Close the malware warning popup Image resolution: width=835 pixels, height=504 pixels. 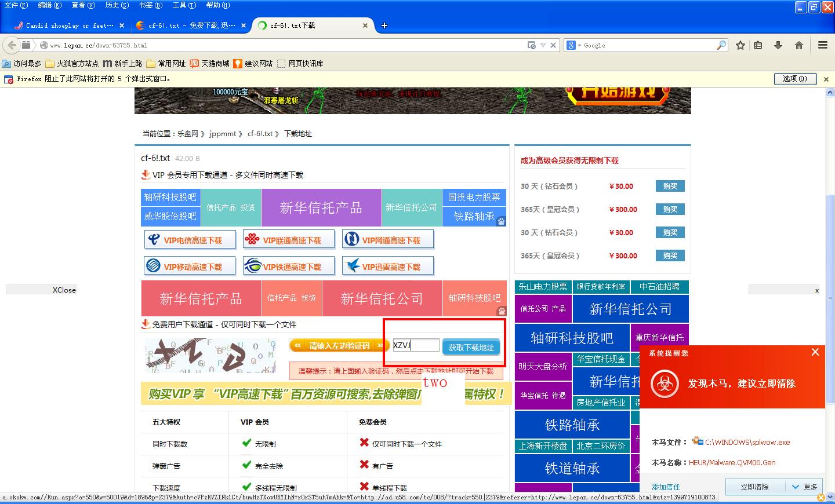tap(815, 352)
